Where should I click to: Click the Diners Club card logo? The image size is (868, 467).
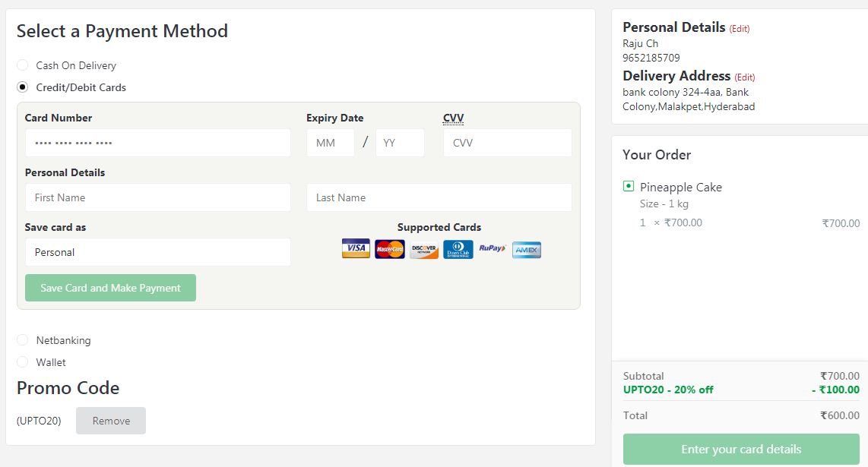[x=458, y=249]
